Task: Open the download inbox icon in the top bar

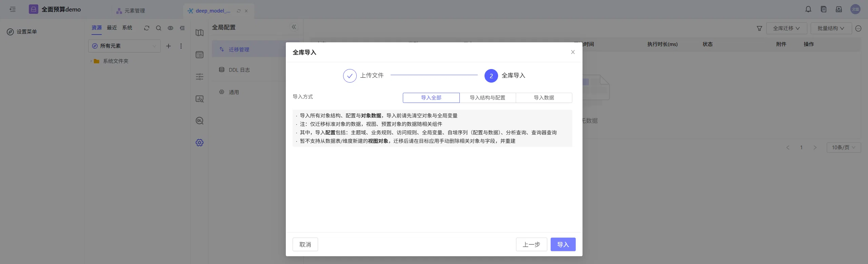Action: pos(839,9)
